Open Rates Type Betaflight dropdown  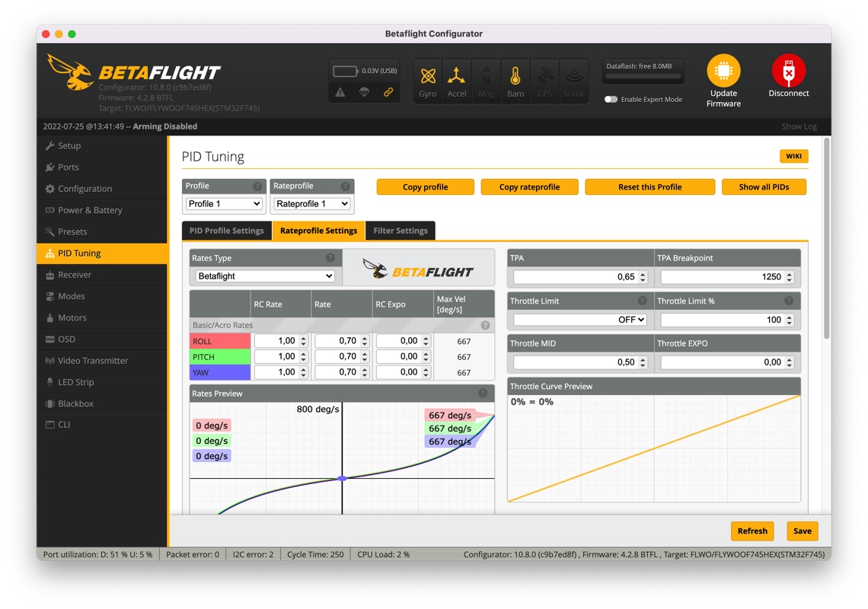(265, 276)
